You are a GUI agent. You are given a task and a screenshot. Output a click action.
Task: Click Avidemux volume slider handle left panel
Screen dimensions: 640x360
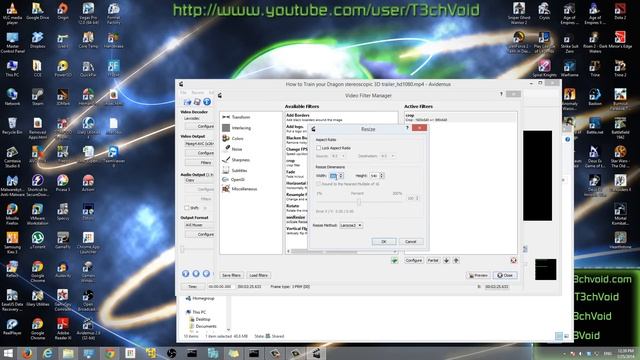tap(182, 249)
